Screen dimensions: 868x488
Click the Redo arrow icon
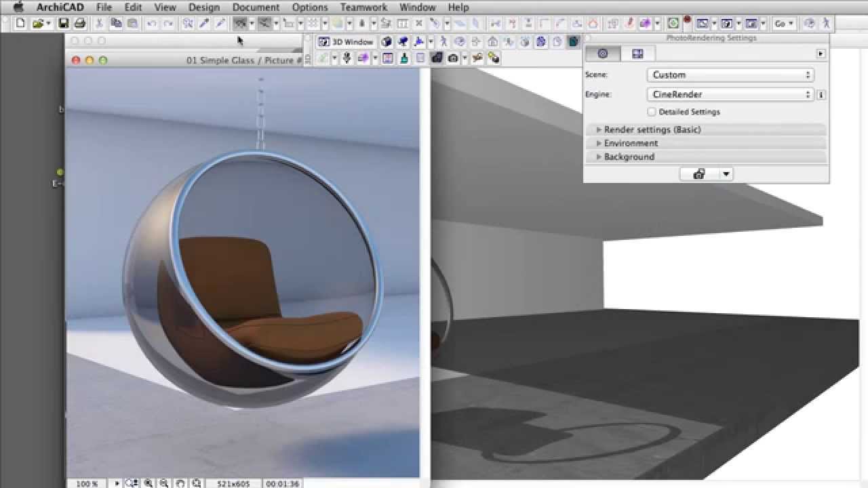(x=168, y=23)
